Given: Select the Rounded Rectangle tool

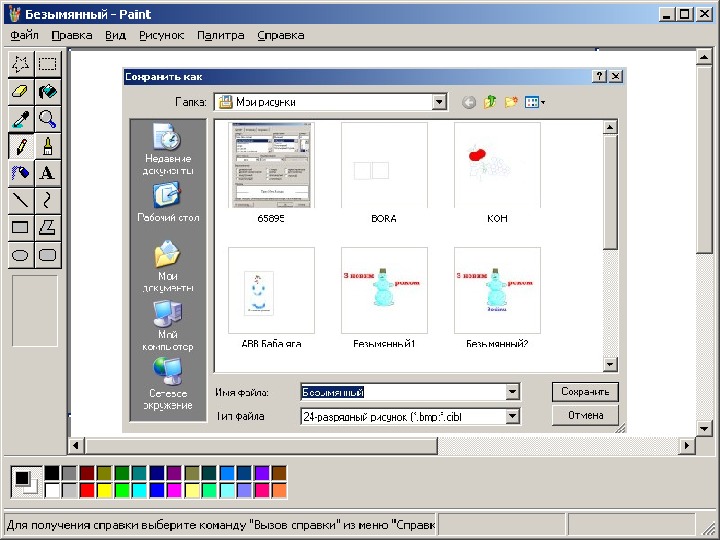Looking at the screenshot, I should point(48,255).
